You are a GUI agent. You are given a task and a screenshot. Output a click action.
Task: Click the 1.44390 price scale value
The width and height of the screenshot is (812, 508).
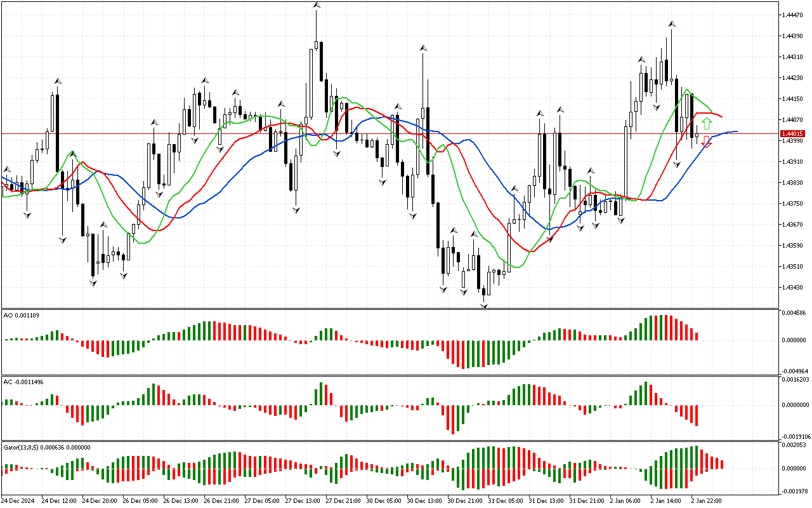click(793, 36)
